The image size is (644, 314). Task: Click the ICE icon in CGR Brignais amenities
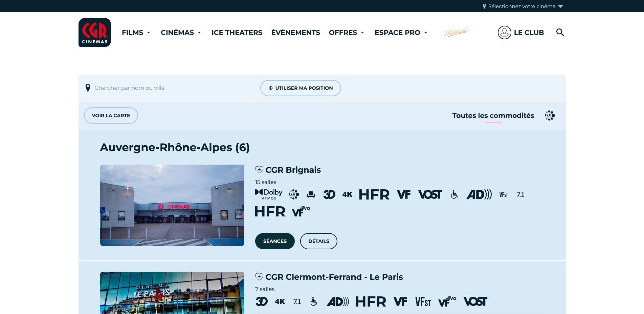(x=294, y=194)
